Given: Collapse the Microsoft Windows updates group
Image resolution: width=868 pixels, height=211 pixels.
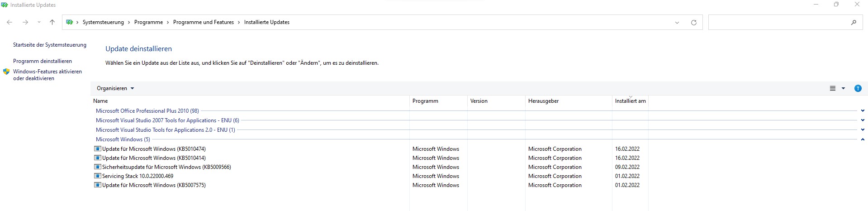Looking at the screenshot, I should [x=863, y=139].
